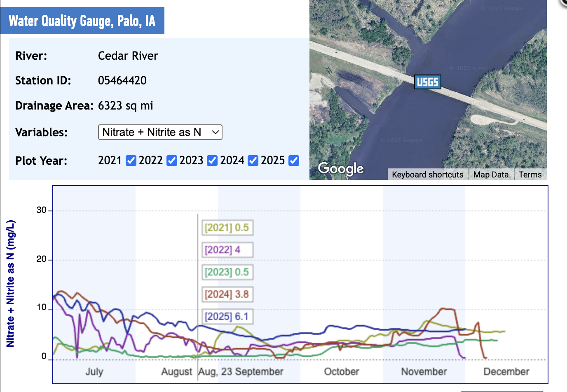
Task: Click the Map Data button
Action: (x=490, y=175)
